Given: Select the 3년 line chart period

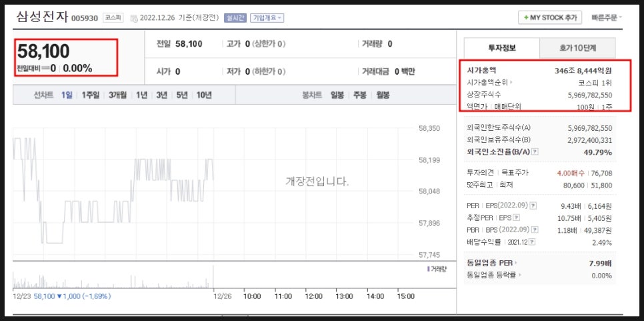Looking at the screenshot, I should [x=161, y=95].
